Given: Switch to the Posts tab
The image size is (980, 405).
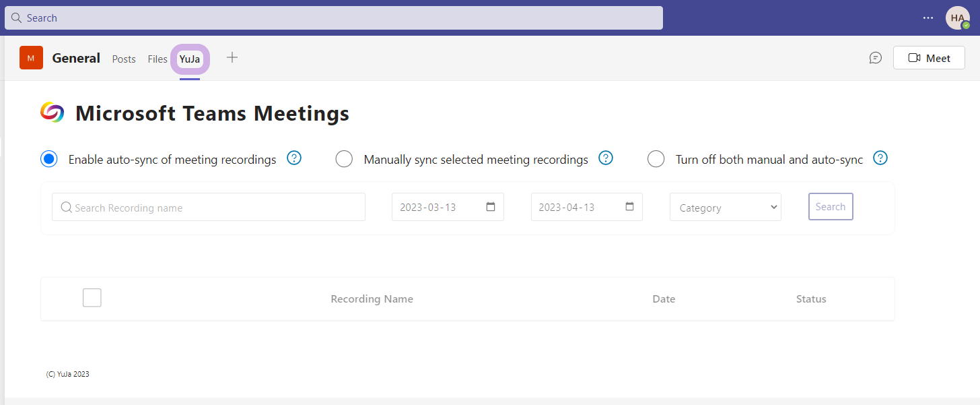Looking at the screenshot, I should [124, 59].
